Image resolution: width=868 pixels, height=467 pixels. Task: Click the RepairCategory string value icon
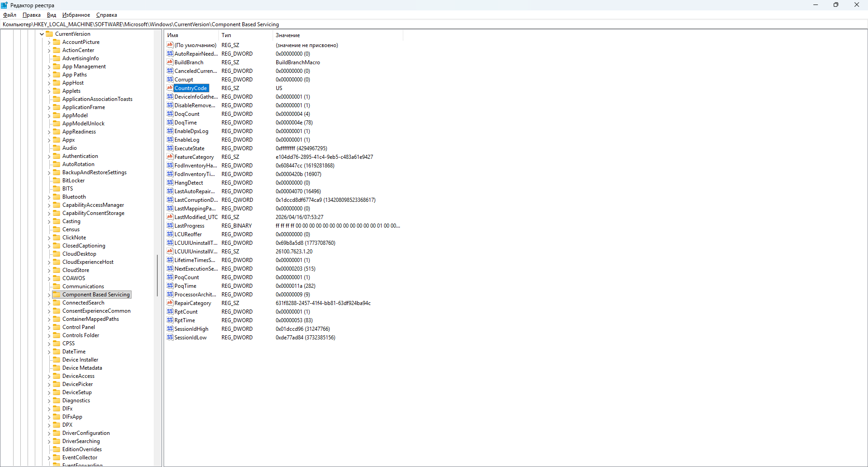[170, 303]
